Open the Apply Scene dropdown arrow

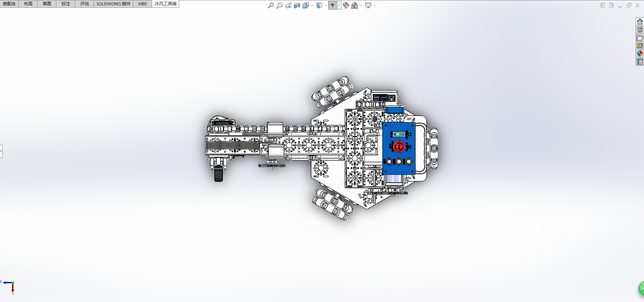pyautogui.click(x=361, y=5)
